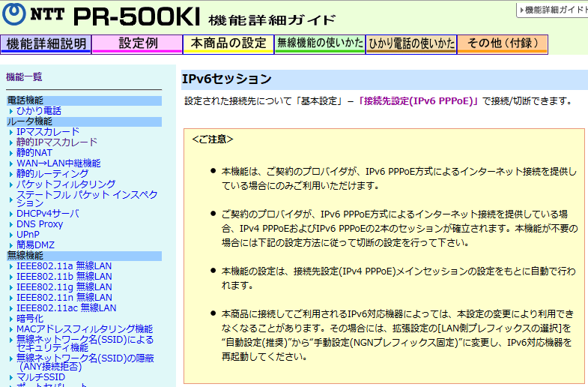Screen dimensions: 588x387
Task: Open the パケットフィルタリング sidebar link
Action: pyautogui.click(x=66, y=184)
